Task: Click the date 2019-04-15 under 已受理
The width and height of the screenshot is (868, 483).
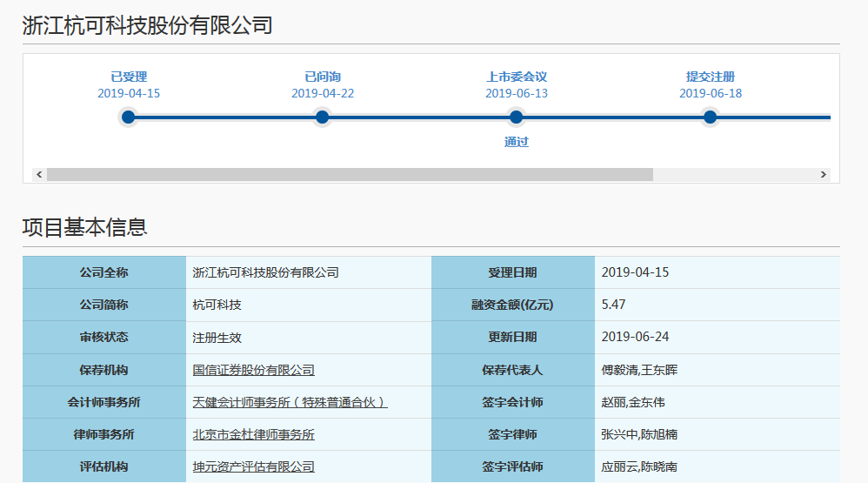Action: point(129,94)
